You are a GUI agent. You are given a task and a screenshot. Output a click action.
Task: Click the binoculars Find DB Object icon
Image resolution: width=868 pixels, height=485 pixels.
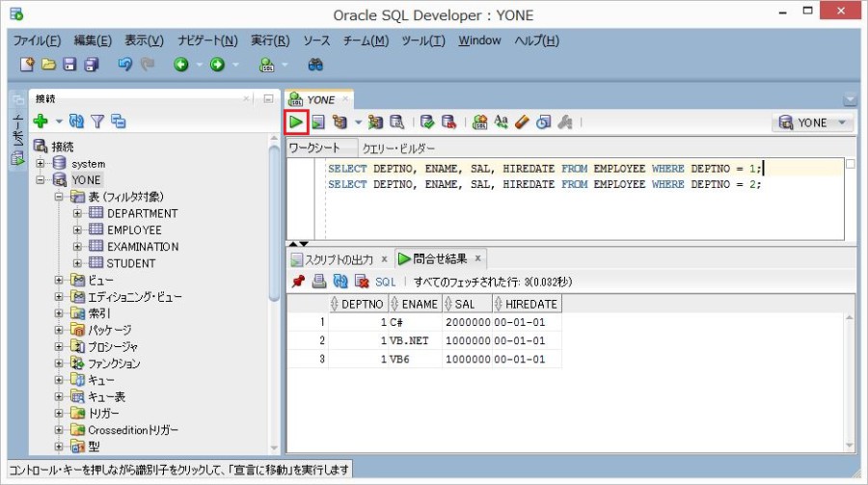coord(315,65)
